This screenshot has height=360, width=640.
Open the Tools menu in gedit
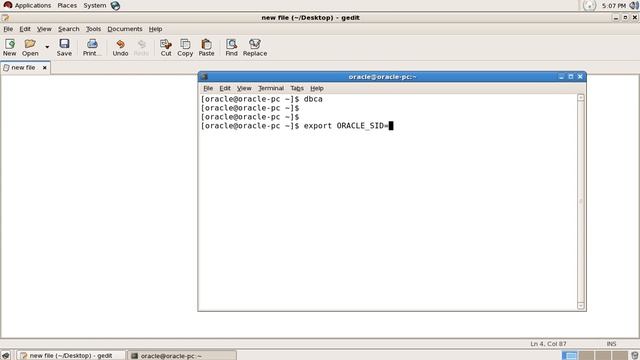coord(93,29)
